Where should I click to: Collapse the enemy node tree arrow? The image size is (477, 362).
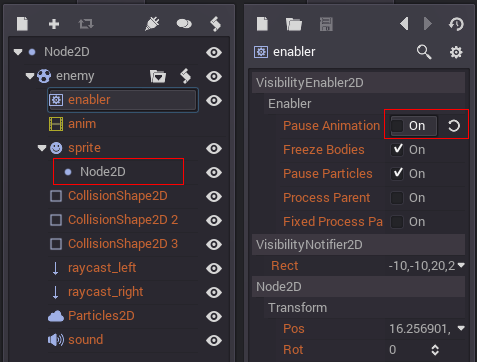(x=30, y=76)
